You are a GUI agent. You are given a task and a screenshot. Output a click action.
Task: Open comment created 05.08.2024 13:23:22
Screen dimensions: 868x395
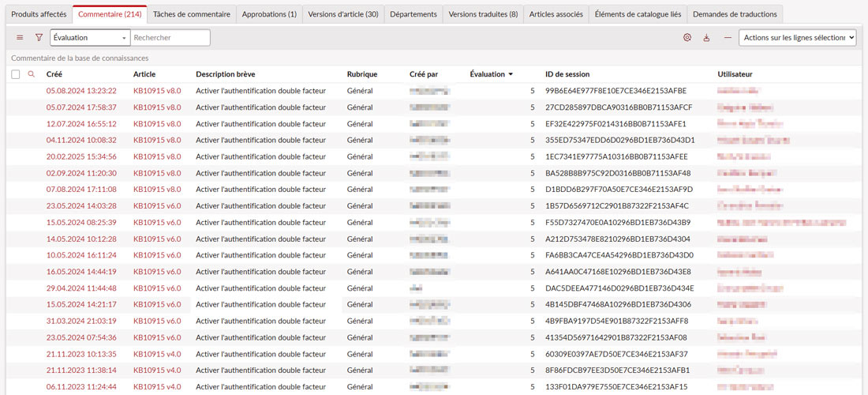click(x=81, y=91)
